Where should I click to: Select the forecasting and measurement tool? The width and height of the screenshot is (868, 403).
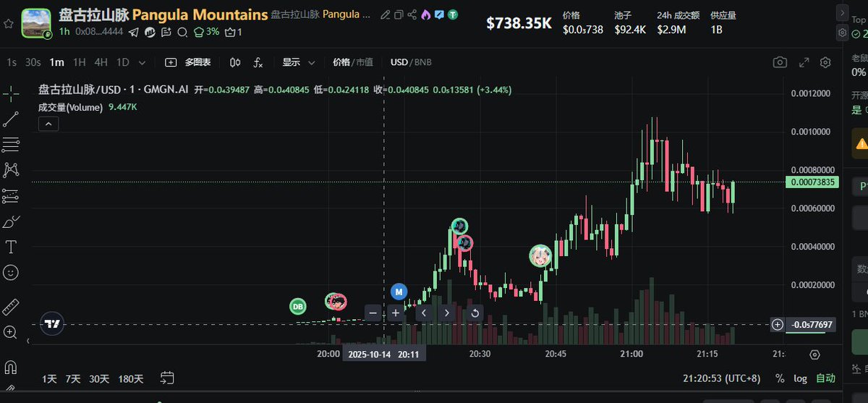11,195
